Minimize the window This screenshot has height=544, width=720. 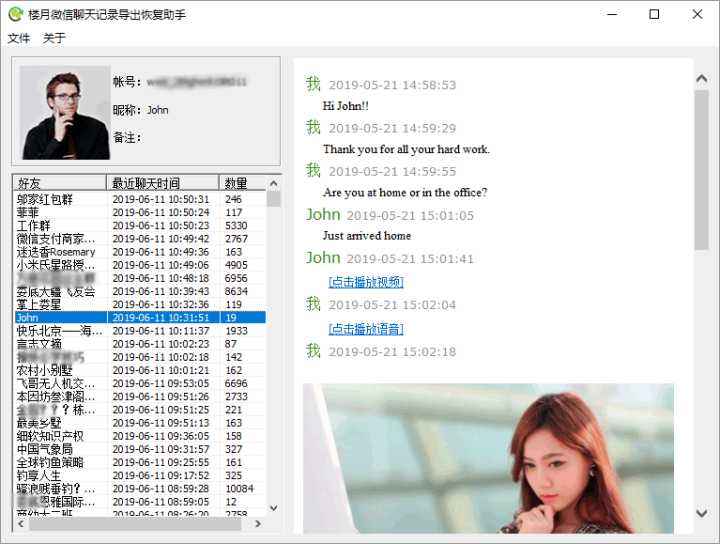pos(612,14)
